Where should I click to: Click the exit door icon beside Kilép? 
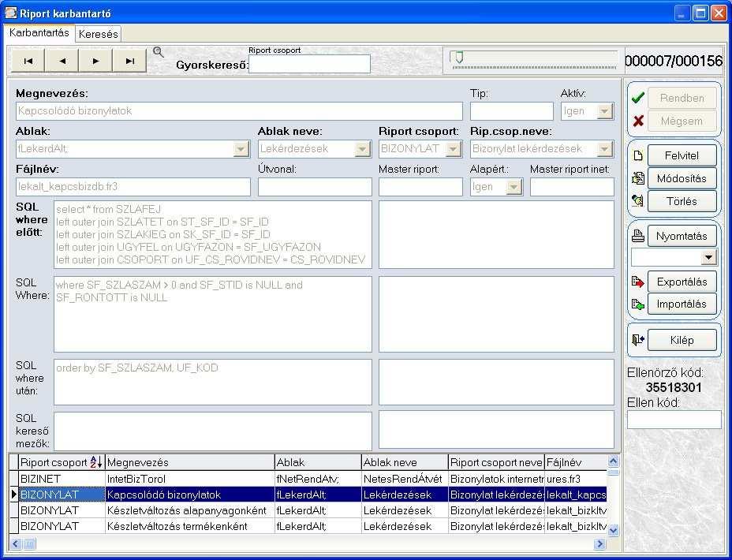[x=637, y=340]
